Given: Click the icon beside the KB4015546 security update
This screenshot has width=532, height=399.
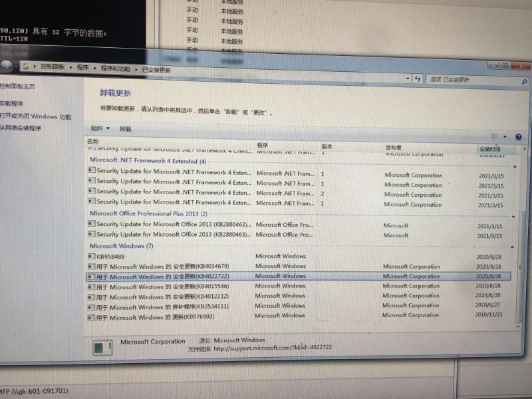Looking at the screenshot, I should click(x=91, y=287).
